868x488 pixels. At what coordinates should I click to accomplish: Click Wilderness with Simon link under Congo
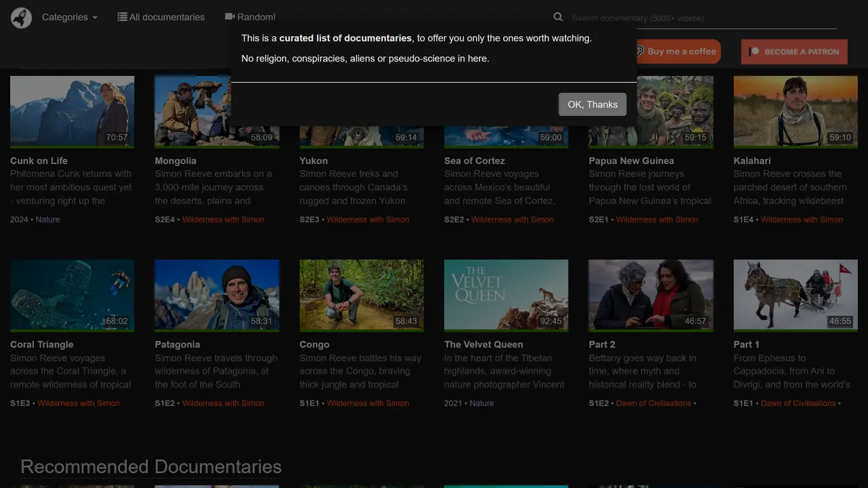(368, 403)
